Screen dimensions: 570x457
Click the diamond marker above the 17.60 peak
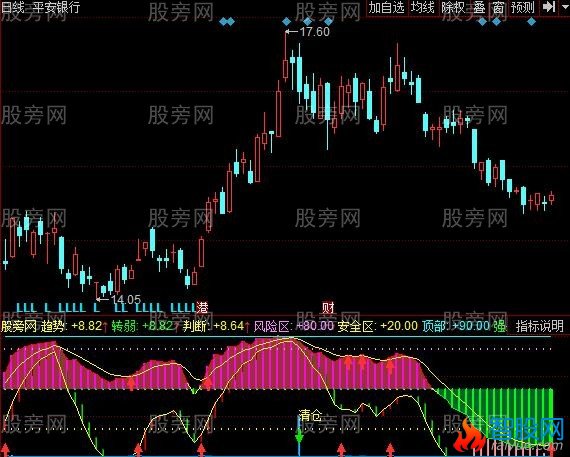click(x=286, y=22)
